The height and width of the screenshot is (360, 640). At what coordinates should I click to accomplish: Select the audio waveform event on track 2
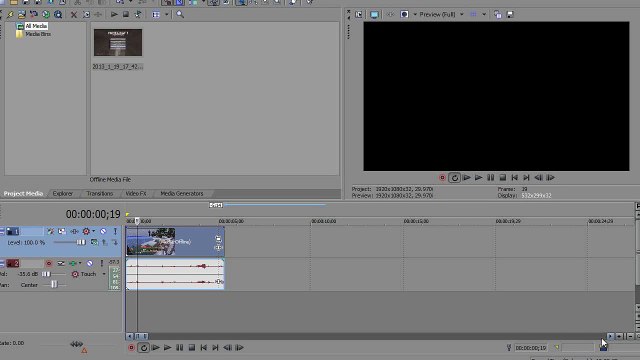[x=175, y=274]
